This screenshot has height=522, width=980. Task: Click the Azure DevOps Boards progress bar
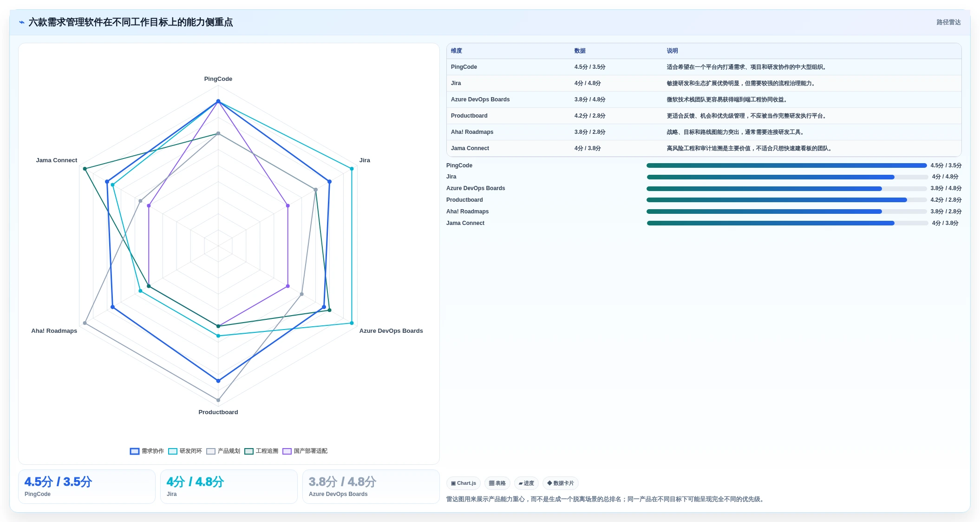[787, 189]
